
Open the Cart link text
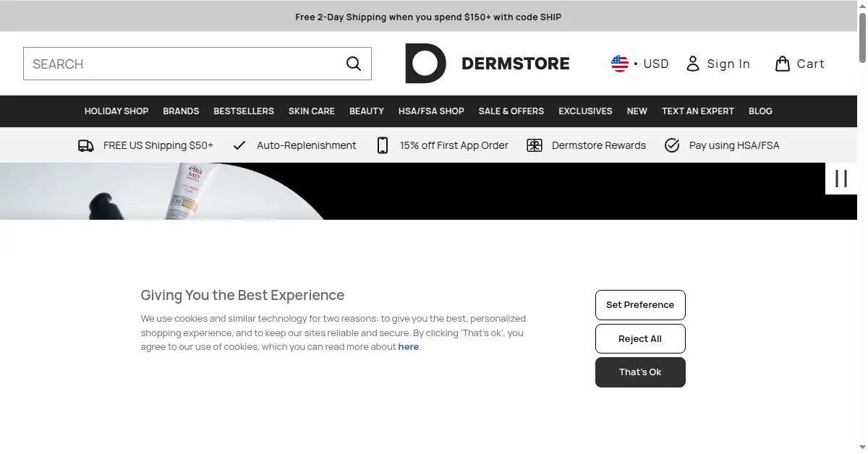pyautogui.click(x=810, y=64)
